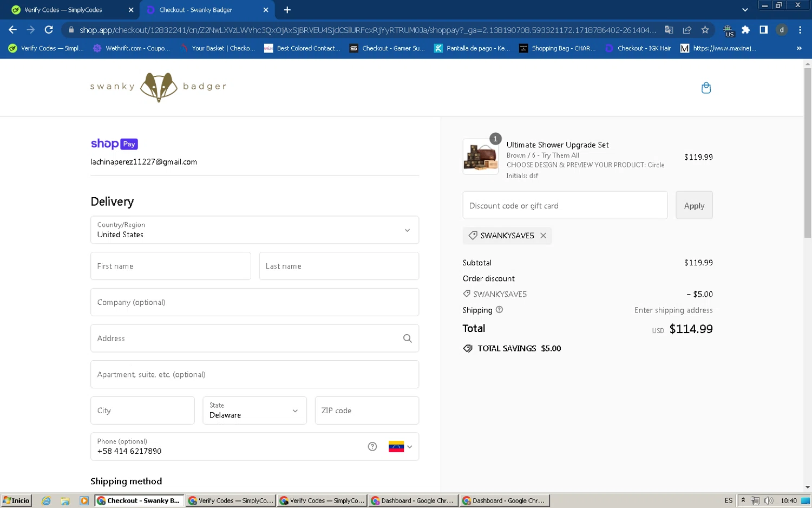Open the maxinej bookmark
The width and height of the screenshot is (812, 508).
coord(718,48)
